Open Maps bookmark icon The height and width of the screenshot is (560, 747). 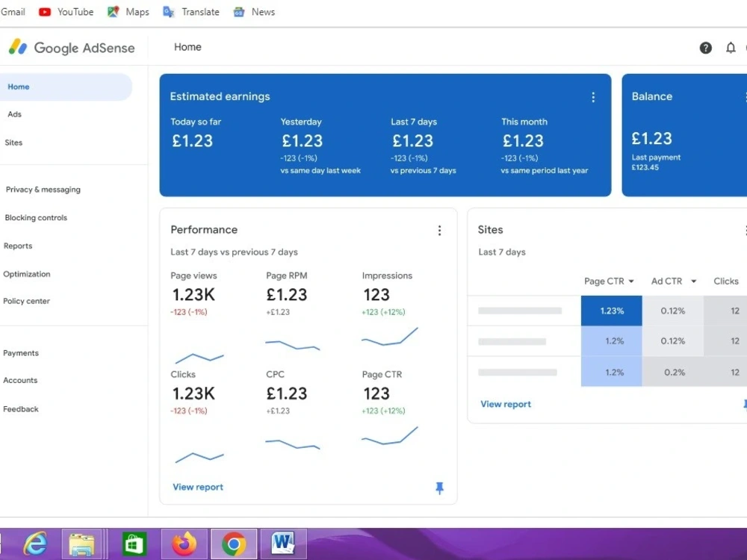point(113,12)
